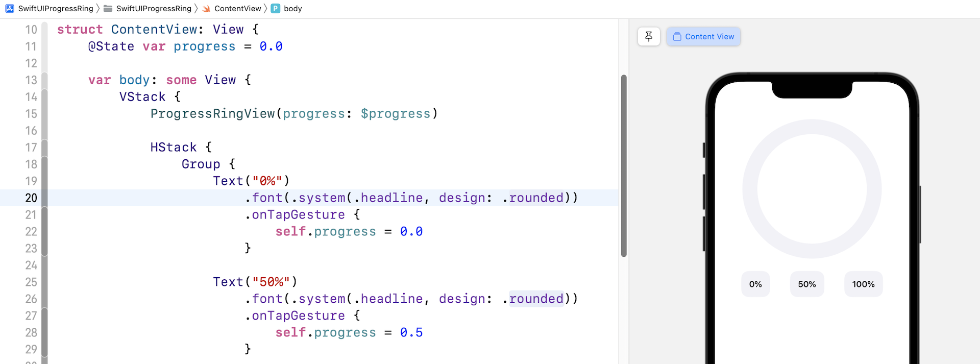The width and height of the screenshot is (980, 364).
Task: Click "var body: some View {" line
Action: 169,80
